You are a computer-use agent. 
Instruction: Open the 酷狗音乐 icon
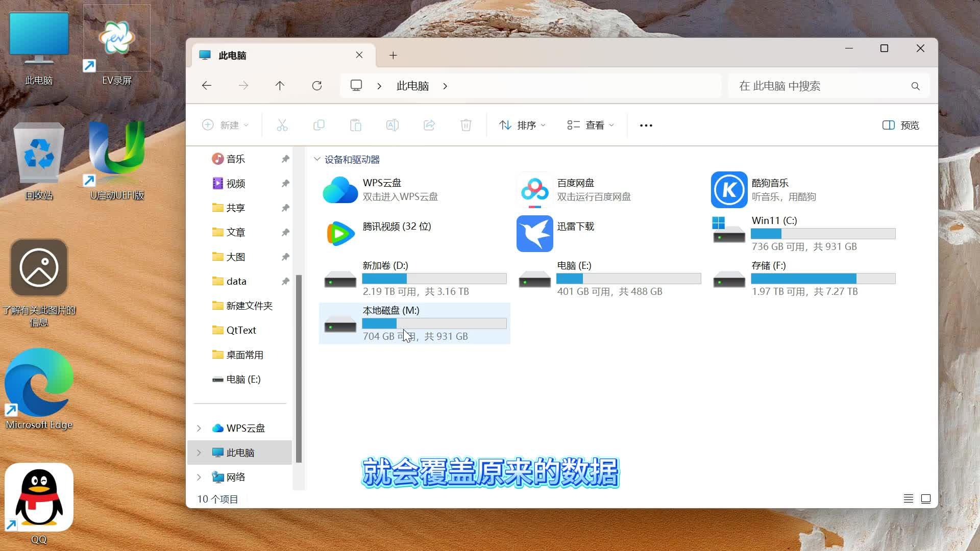729,190
